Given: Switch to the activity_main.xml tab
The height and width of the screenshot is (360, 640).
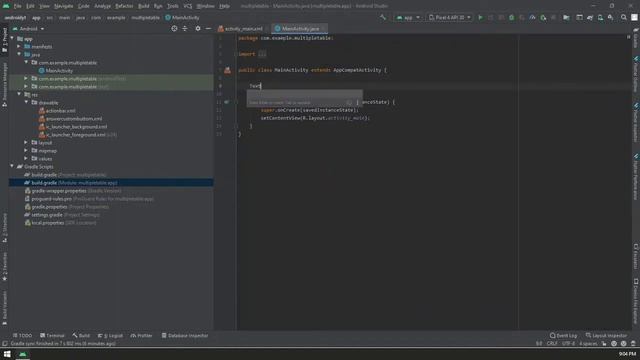Looking at the screenshot, I should [x=244, y=29].
